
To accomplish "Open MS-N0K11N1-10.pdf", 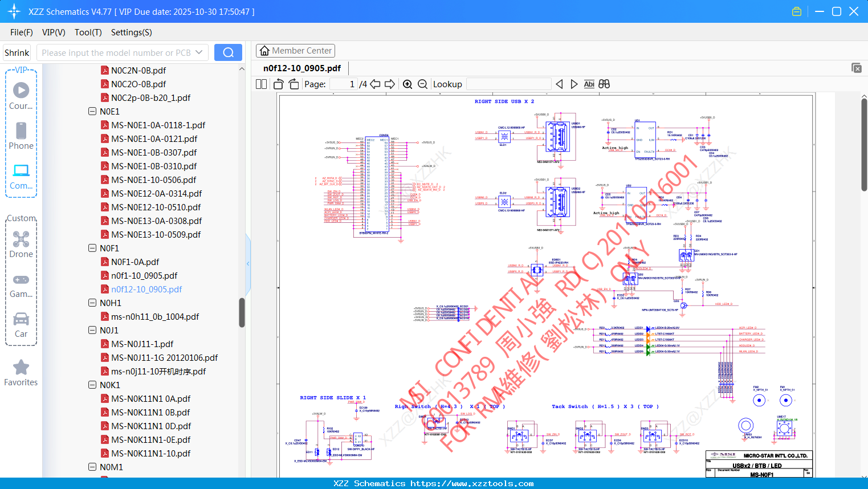I will 151,453.
